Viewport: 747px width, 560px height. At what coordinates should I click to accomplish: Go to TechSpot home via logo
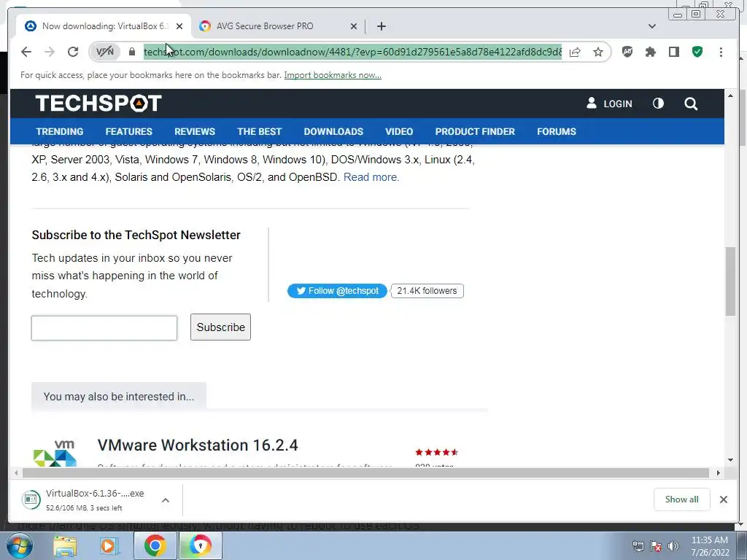98,104
